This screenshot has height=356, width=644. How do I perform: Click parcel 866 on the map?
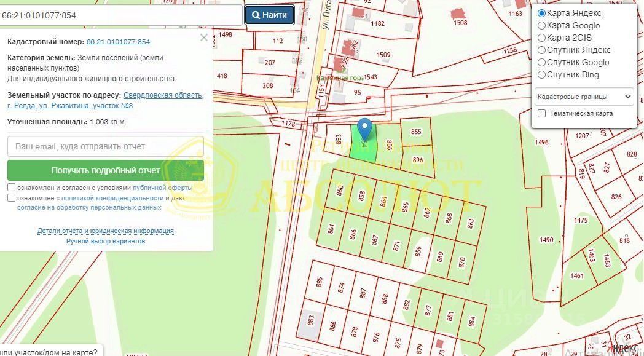coord(353,234)
